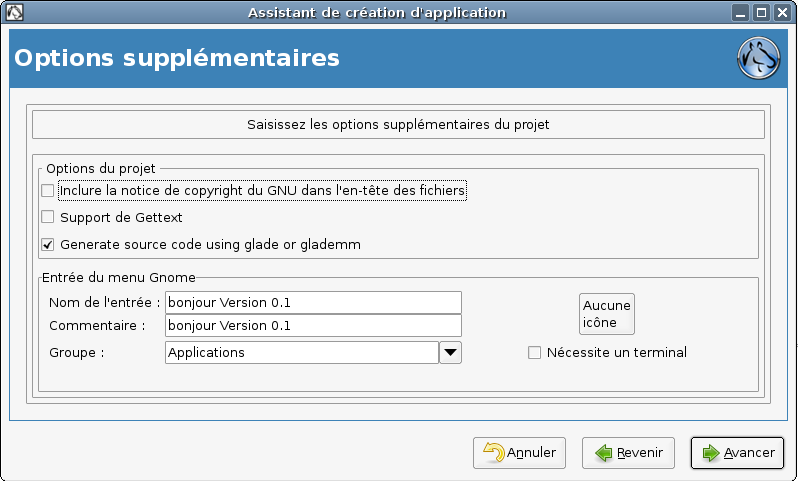Click the Aucune icône button

[x=607, y=314]
